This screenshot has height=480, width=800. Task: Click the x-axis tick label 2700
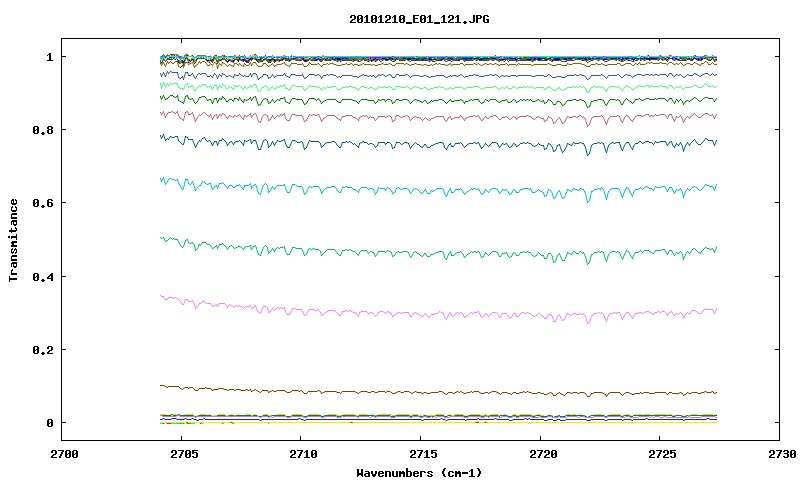click(64, 454)
